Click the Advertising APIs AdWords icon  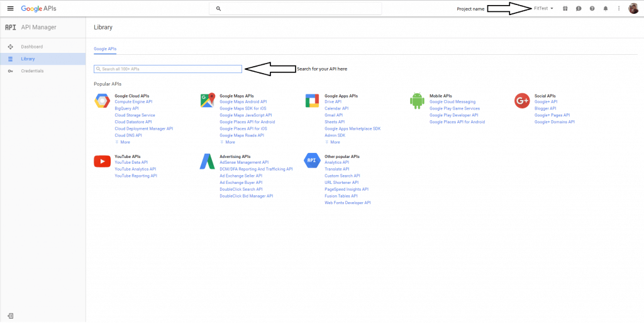[x=208, y=161]
